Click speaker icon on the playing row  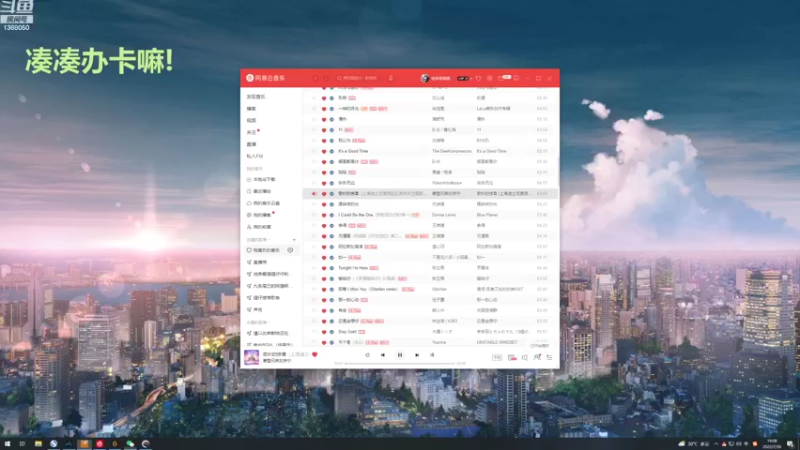(314, 194)
